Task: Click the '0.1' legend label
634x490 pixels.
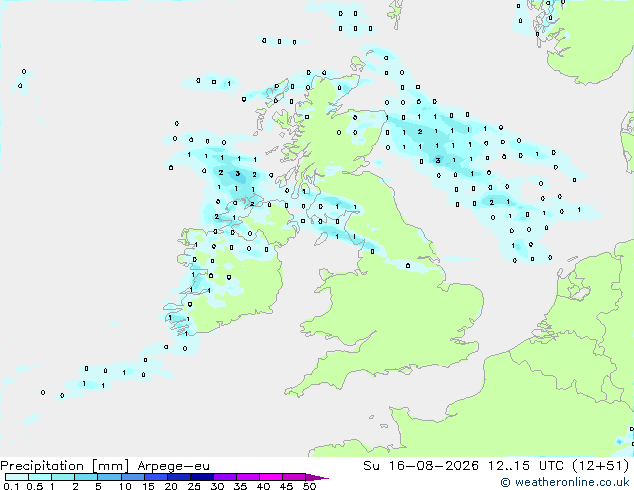Action: [11, 486]
